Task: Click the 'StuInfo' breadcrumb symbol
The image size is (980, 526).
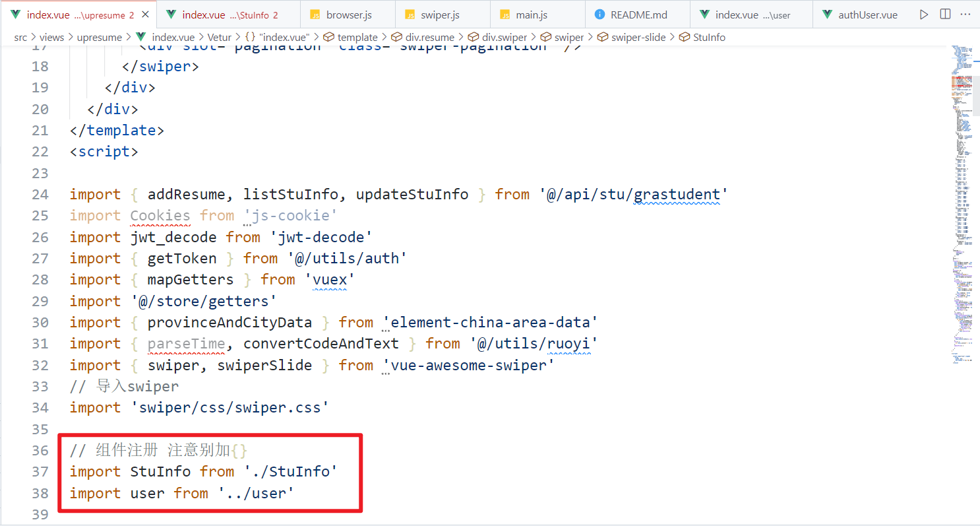Action: (709, 38)
